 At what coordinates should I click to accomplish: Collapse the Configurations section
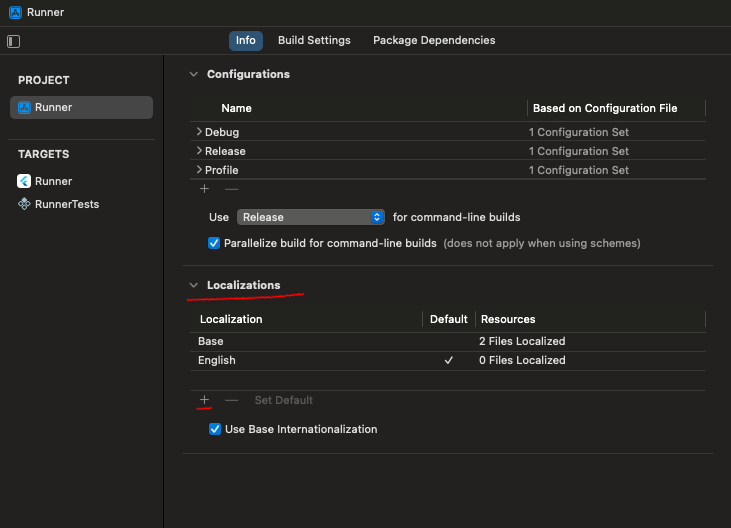tap(194, 74)
